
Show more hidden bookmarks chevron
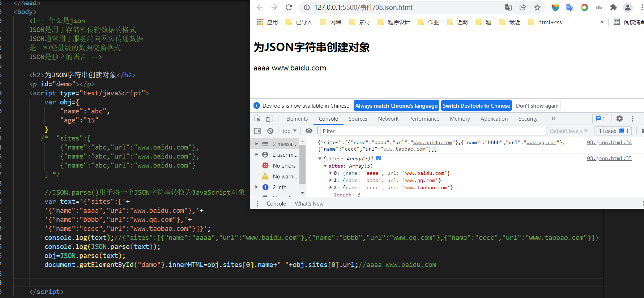click(x=602, y=22)
